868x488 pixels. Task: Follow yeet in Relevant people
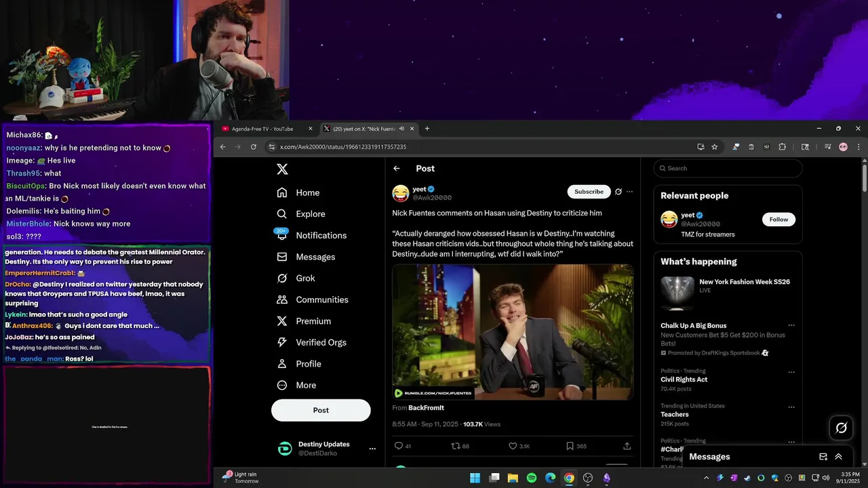pyautogui.click(x=778, y=220)
